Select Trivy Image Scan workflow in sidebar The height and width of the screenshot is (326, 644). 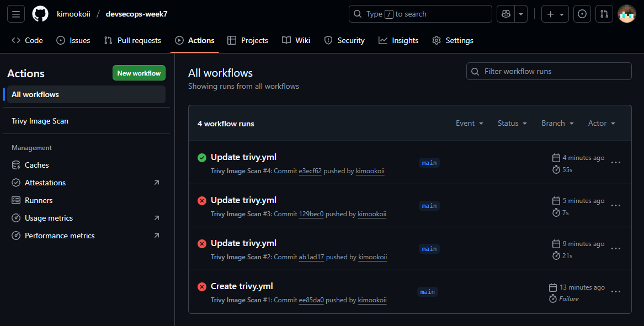coord(40,121)
